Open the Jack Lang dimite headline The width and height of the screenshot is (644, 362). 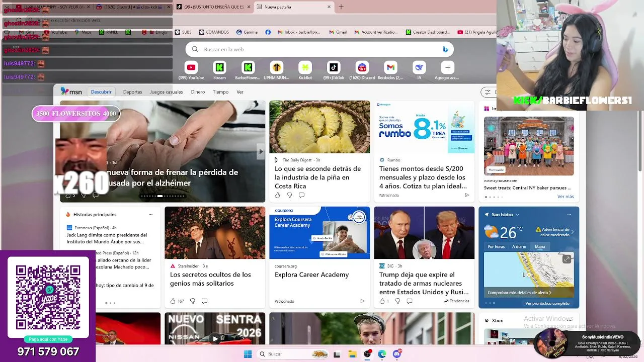(107, 238)
